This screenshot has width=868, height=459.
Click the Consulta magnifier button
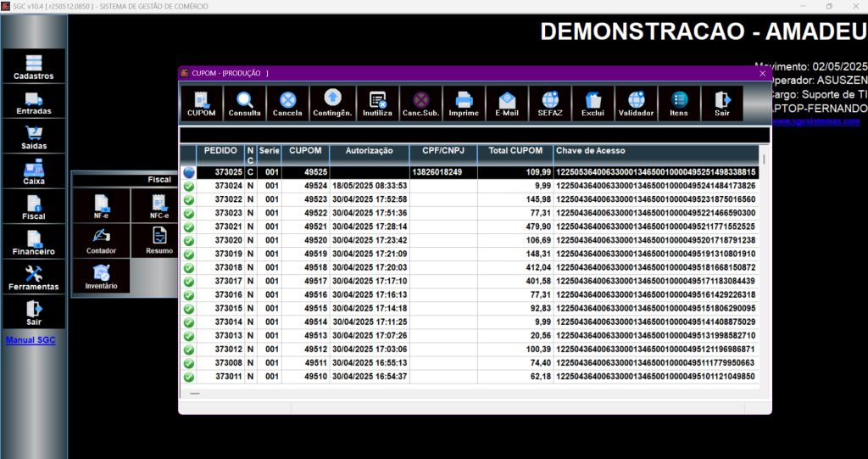click(245, 104)
